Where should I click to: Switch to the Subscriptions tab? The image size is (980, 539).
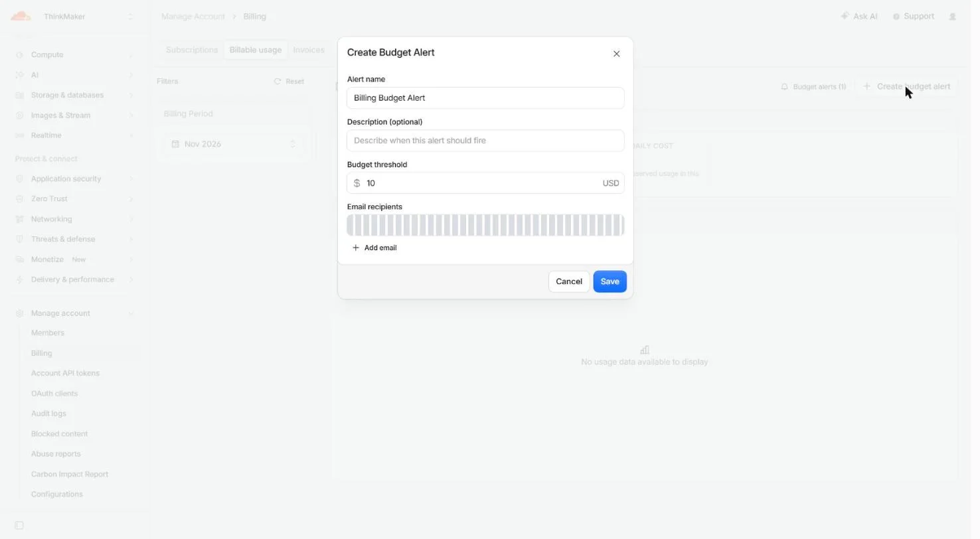[192, 50]
